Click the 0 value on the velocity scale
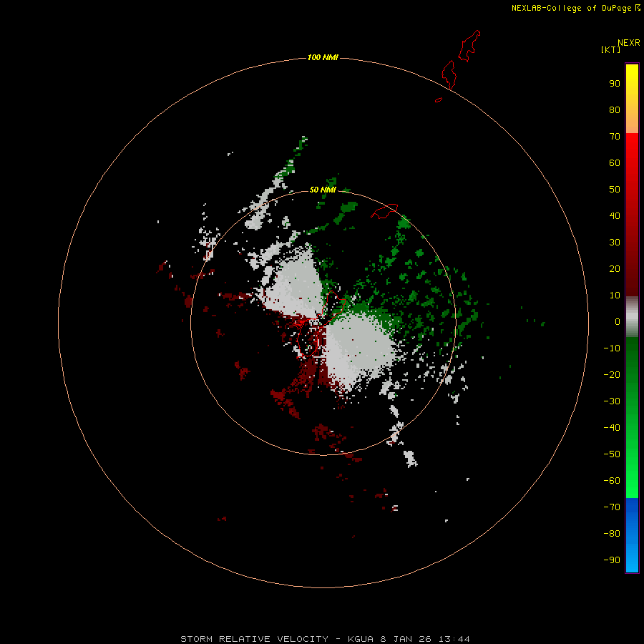644x644 pixels. pos(618,321)
